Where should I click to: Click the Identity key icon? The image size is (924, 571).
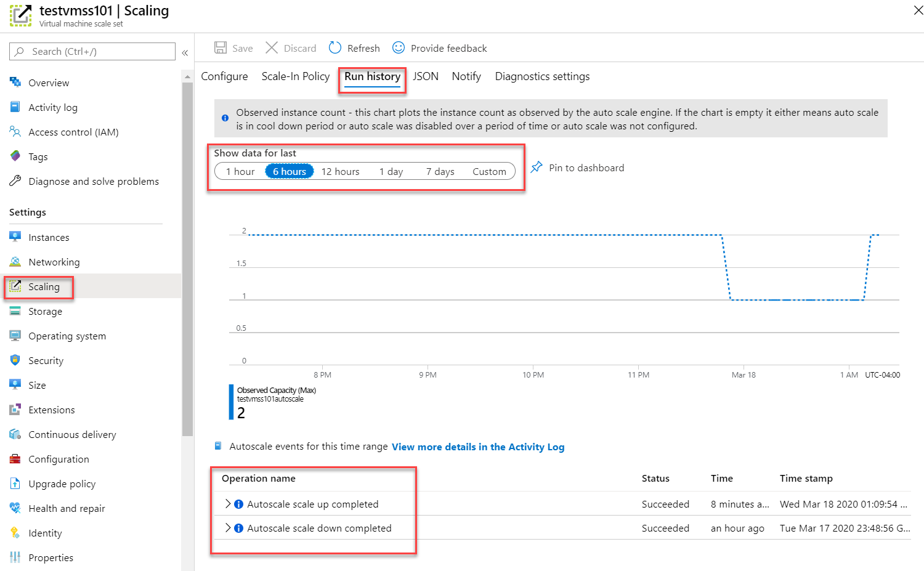[15, 532]
